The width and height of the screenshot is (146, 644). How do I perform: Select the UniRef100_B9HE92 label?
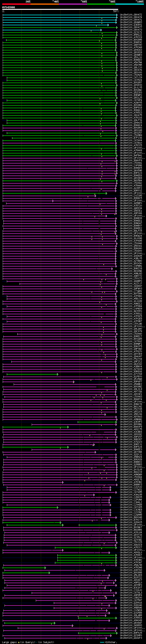point(131,42)
